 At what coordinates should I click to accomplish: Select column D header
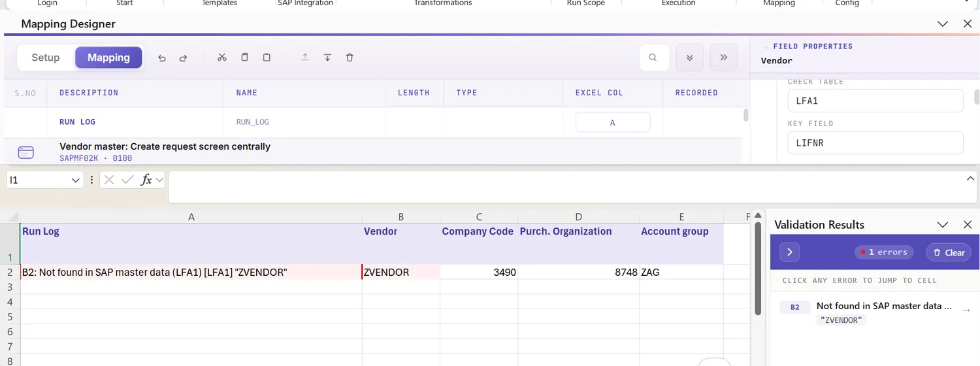(578, 217)
